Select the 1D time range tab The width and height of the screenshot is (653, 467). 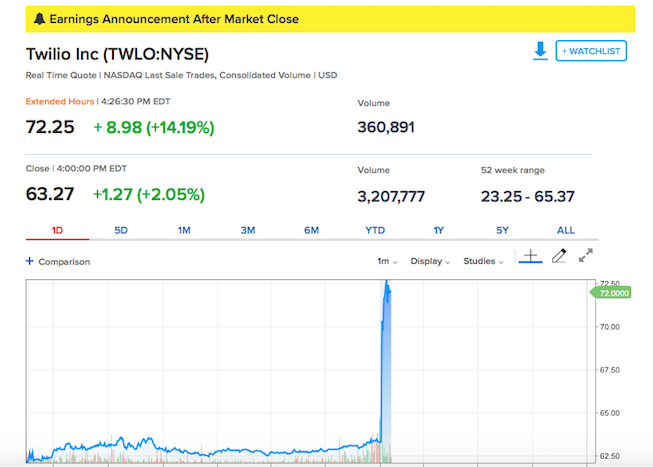pos(57,230)
